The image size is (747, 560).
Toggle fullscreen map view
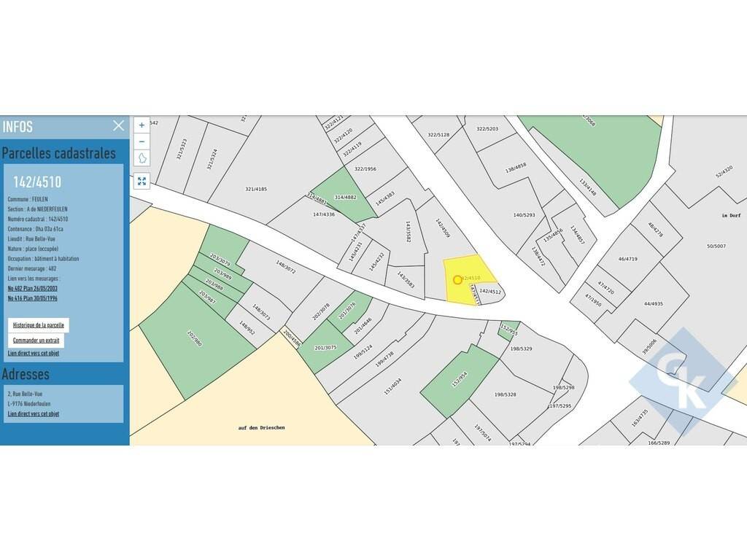tap(142, 181)
